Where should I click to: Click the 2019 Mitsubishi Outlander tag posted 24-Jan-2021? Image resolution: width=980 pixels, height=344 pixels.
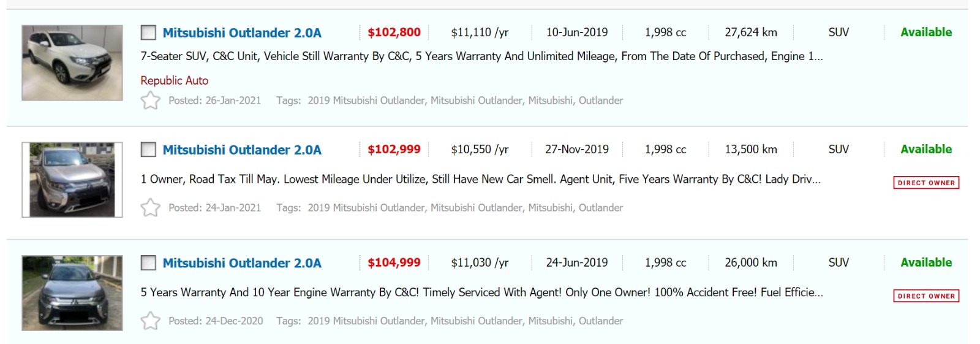pyautogui.click(x=366, y=208)
